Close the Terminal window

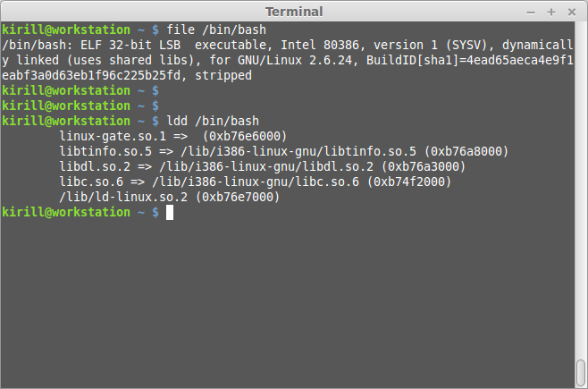(x=570, y=12)
